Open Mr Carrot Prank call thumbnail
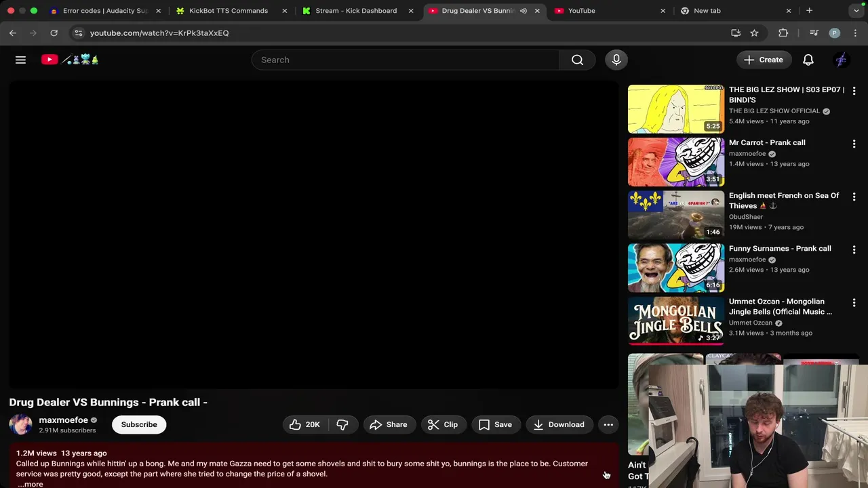Image resolution: width=868 pixels, height=488 pixels. click(675, 162)
